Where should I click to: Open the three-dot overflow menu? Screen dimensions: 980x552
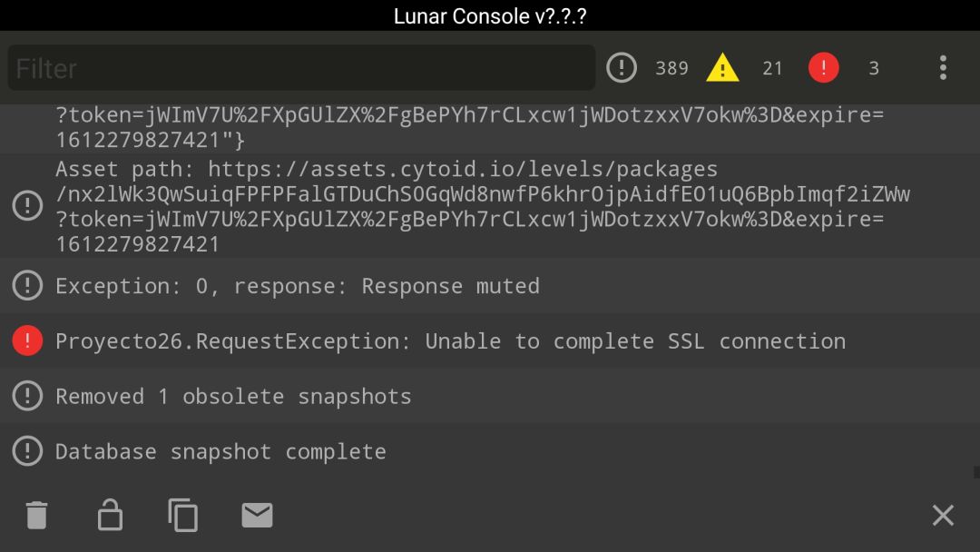click(x=943, y=67)
